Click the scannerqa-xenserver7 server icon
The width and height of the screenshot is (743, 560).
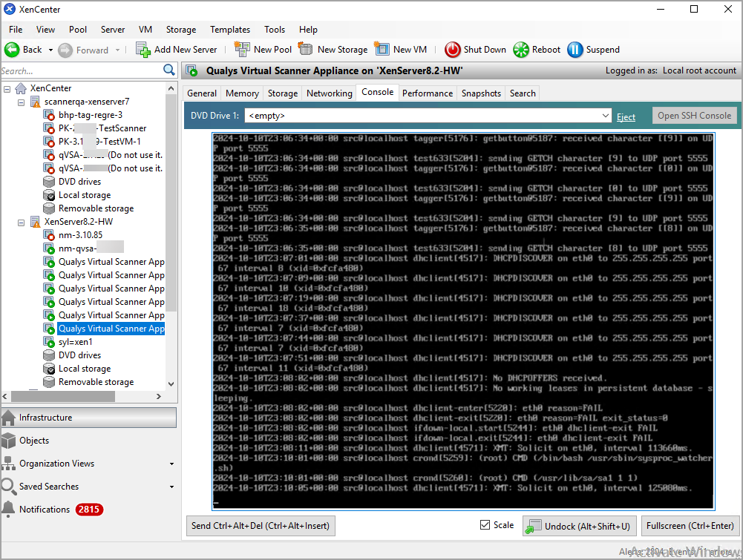pos(35,102)
